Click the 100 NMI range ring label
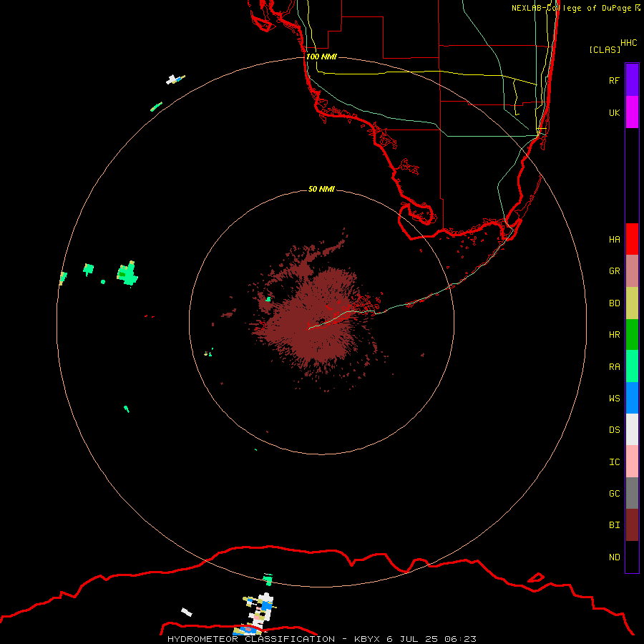Image resolution: width=644 pixels, height=644 pixels. [x=321, y=57]
